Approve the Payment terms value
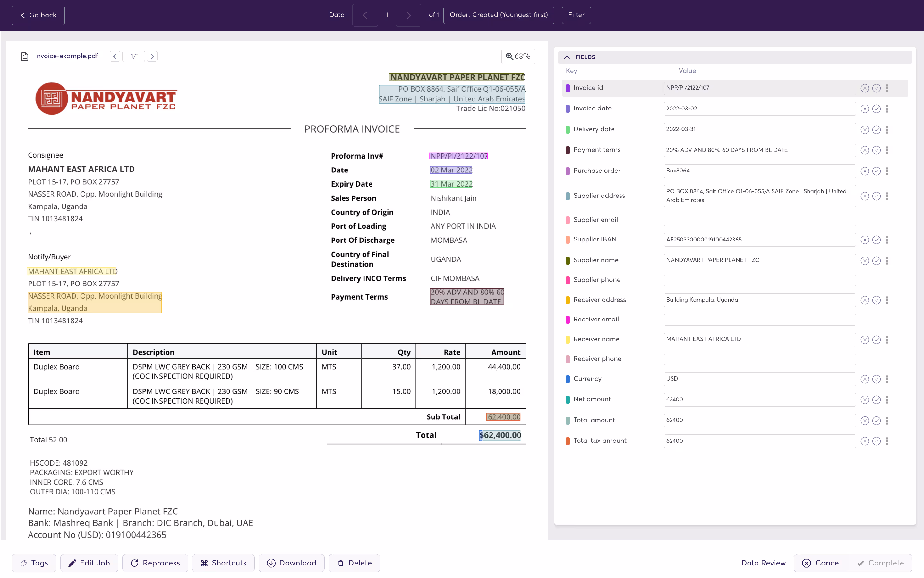The width and height of the screenshot is (924, 578). 877,150
